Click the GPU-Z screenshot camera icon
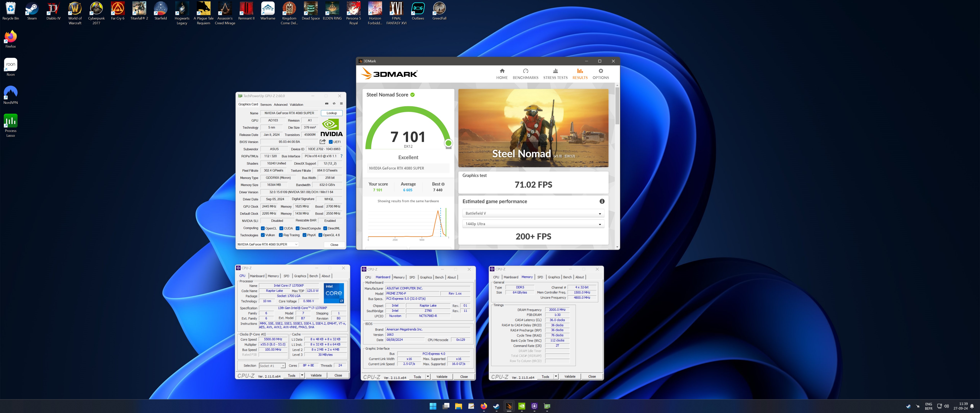980x413 pixels. coord(326,104)
